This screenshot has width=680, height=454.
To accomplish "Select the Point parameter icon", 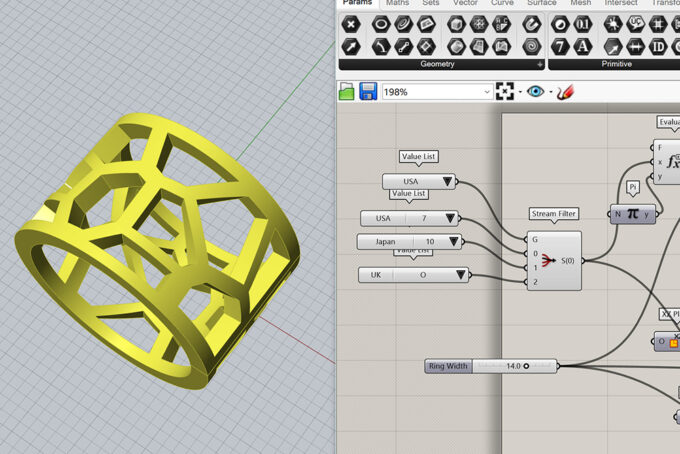I will point(351,24).
